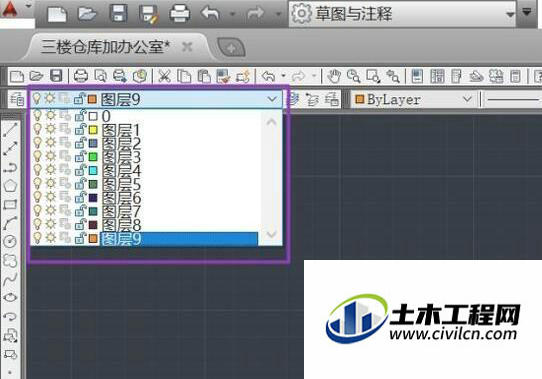Click Make Object's Layer Current icon
Image resolution: width=542 pixels, height=379 pixels.
[x=293, y=99]
